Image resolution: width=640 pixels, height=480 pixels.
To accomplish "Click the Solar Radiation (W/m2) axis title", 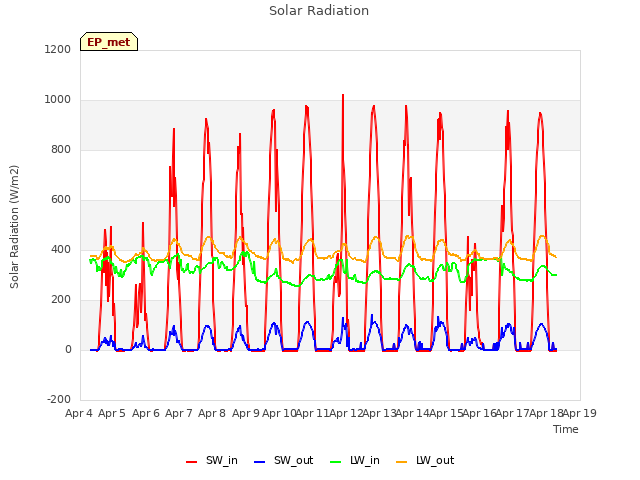I will [x=14, y=227].
